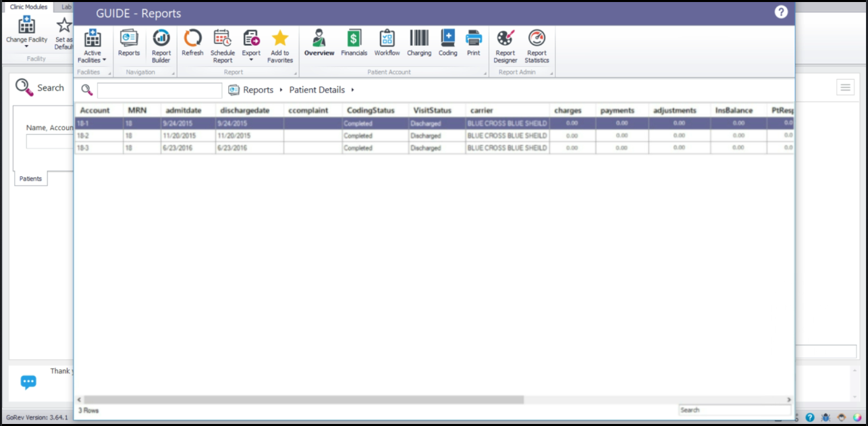Click the grid scrollbar right arrow

pos(788,400)
